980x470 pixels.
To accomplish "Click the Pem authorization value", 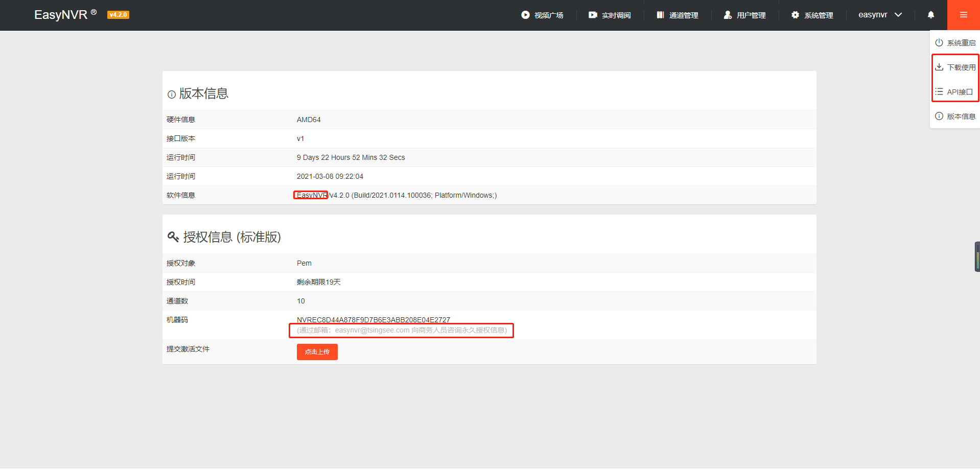I will coord(304,263).
